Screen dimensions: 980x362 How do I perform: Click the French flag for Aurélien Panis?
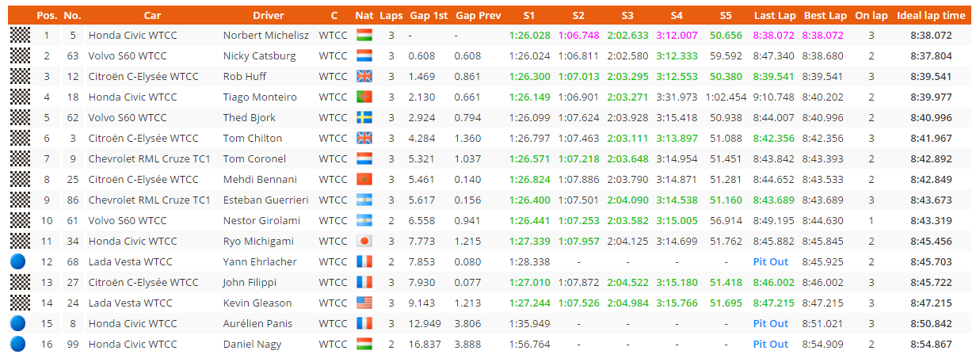pyautogui.click(x=364, y=324)
